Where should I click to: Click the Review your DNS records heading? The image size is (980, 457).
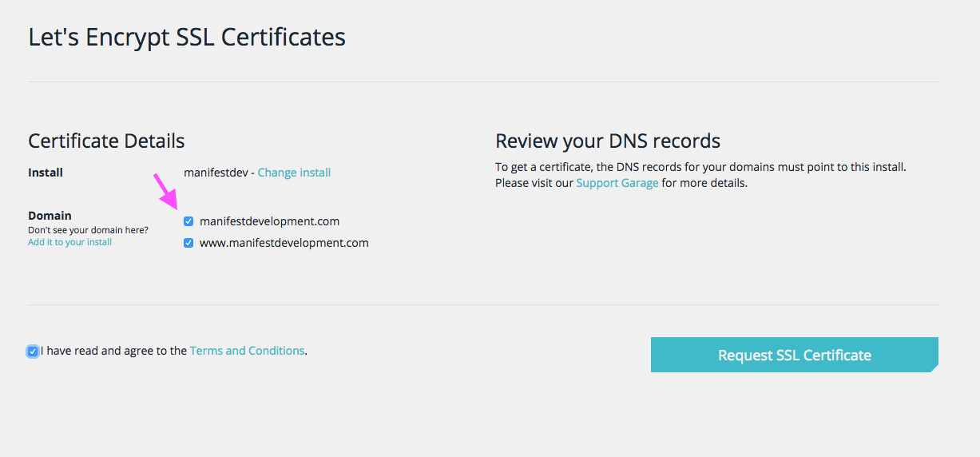(607, 141)
